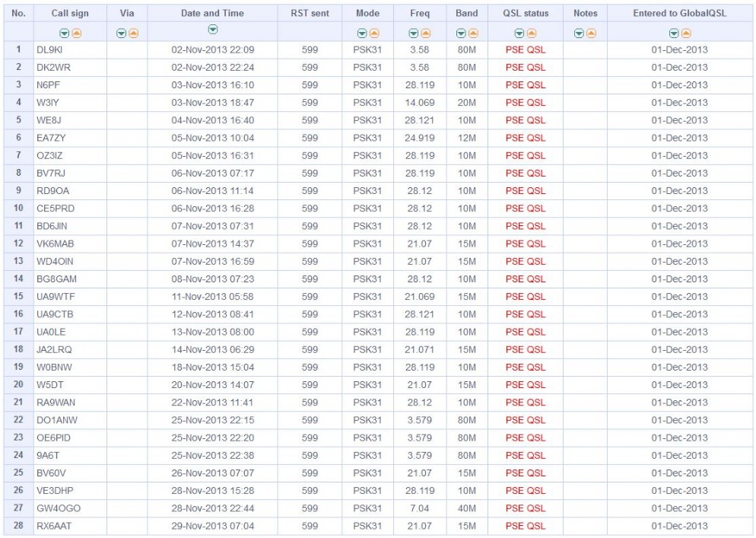The height and width of the screenshot is (538, 756).
Task: Sort QSL status ascending orange arrow
Action: pyautogui.click(x=532, y=33)
